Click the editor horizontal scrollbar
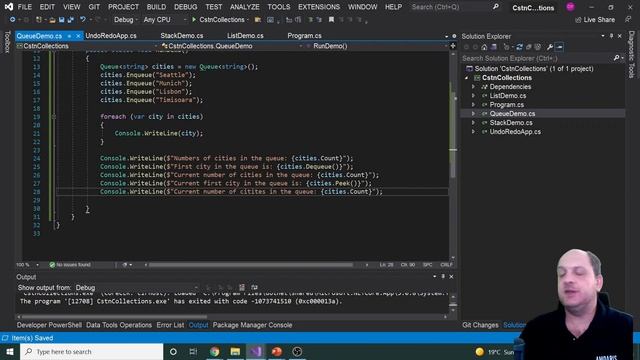 [251, 265]
